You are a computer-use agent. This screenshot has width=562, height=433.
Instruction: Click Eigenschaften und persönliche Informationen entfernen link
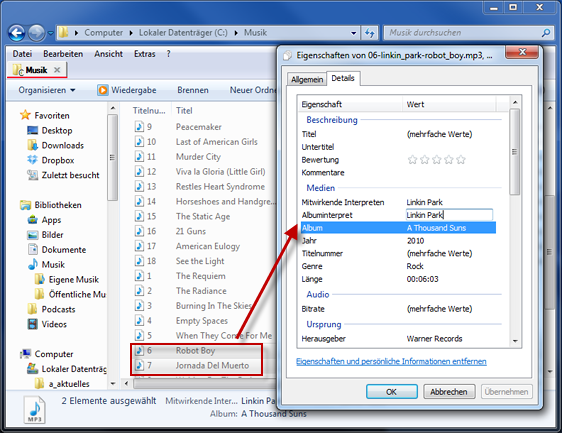[x=391, y=361]
